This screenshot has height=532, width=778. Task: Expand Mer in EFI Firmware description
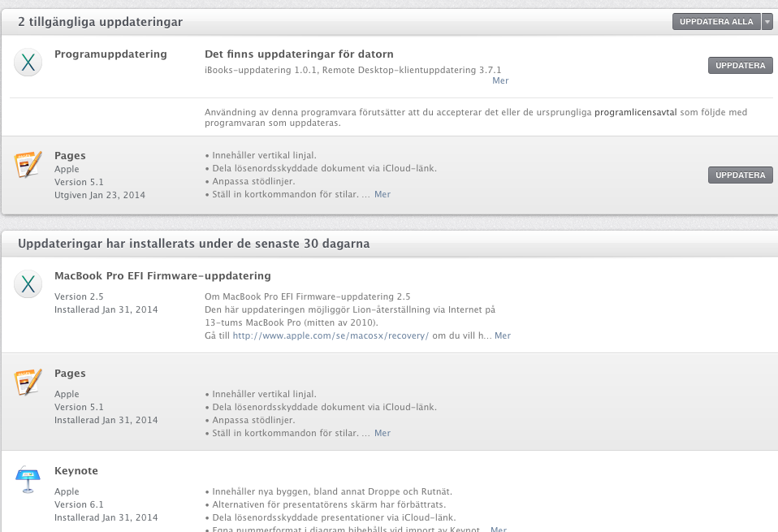click(x=503, y=335)
